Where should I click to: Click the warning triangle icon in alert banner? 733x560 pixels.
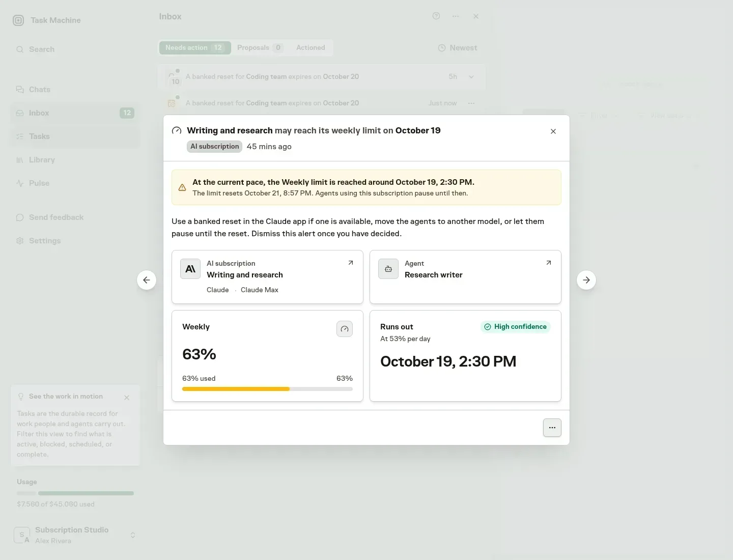pos(182,187)
